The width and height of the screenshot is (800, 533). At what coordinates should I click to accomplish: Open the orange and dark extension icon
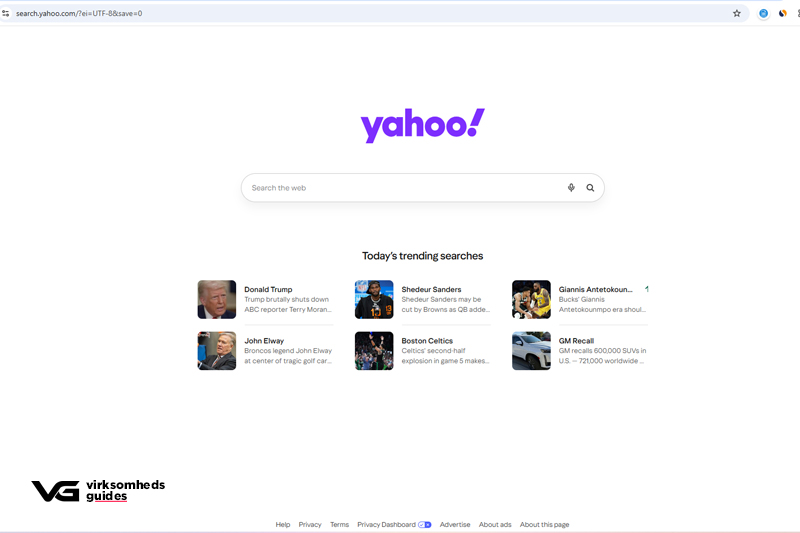(x=782, y=13)
